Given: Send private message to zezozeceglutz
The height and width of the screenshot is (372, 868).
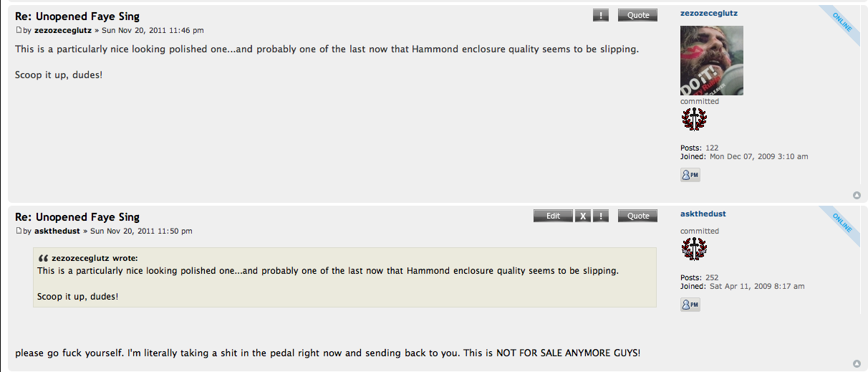Looking at the screenshot, I should coord(690,175).
